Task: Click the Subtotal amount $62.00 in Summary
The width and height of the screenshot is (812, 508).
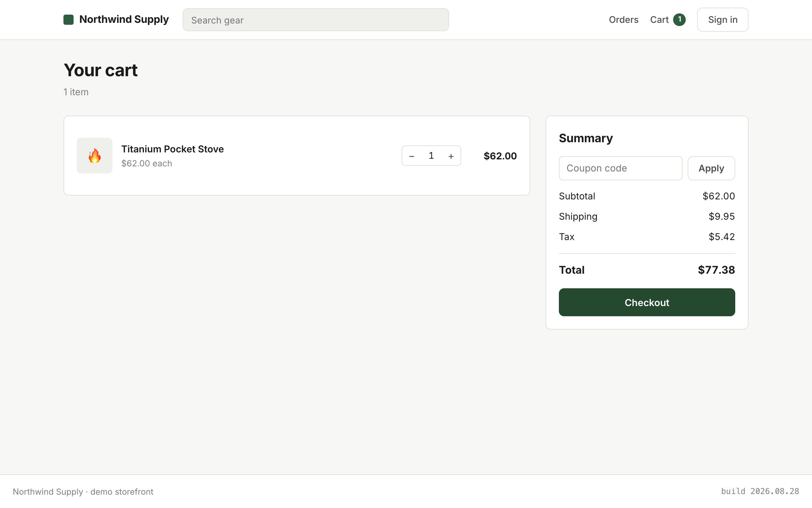Action: pos(718,196)
